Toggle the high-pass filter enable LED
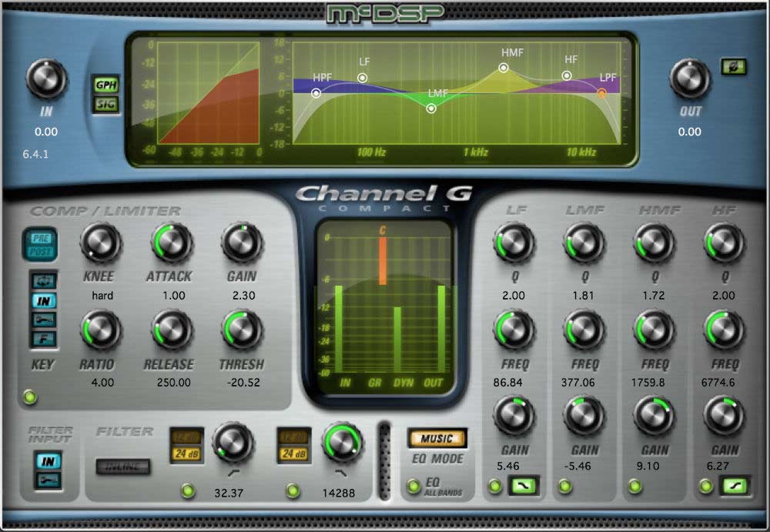This screenshot has height=532, width=770. [x=188, y=490]
